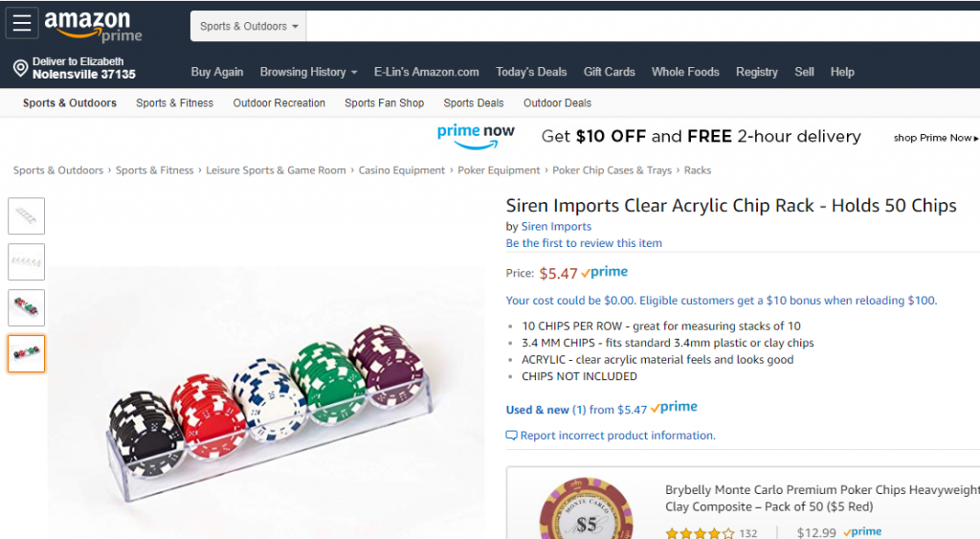Click the $5 Monte Carlo chip image
Screen dimensions: 980x539
click(x=586, y=509)
